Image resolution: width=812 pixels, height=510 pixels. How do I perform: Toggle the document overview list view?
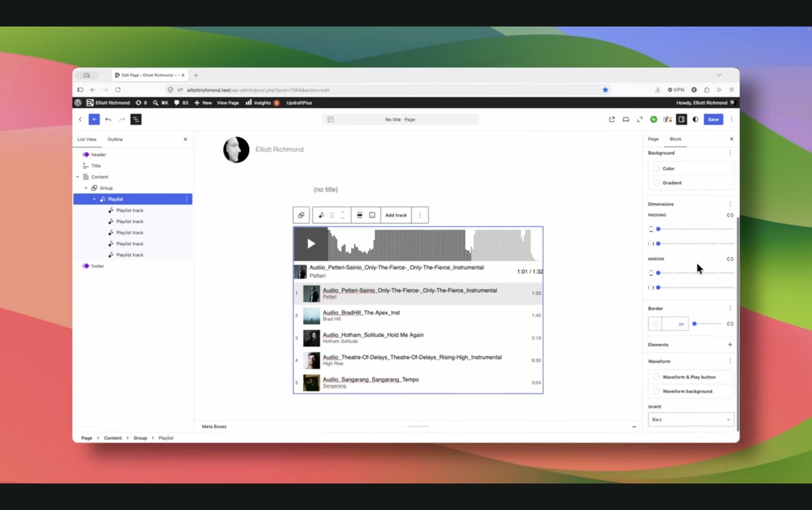(136, 119)
